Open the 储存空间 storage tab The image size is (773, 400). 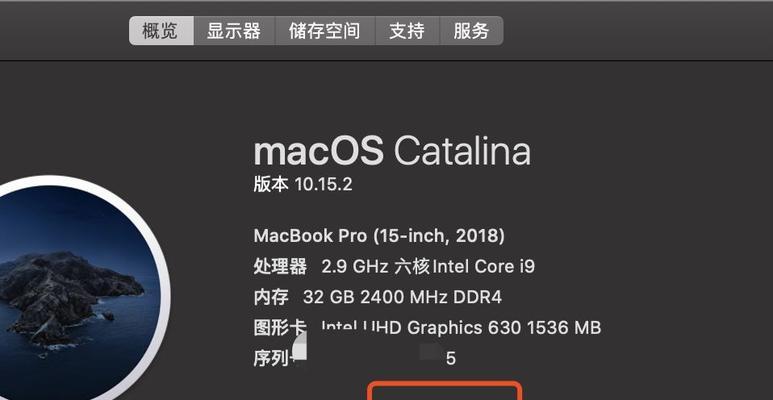[x=325, y=31]
